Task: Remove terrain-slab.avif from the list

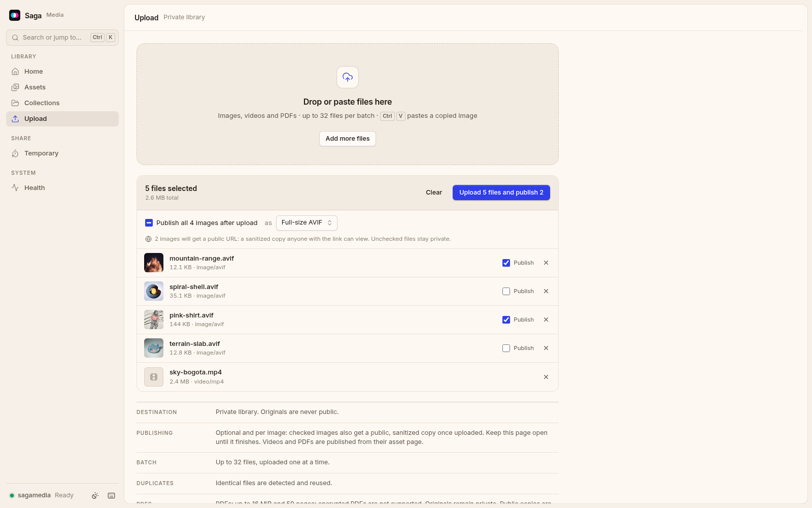Action: pyautogui.click(x=546, y=348)
